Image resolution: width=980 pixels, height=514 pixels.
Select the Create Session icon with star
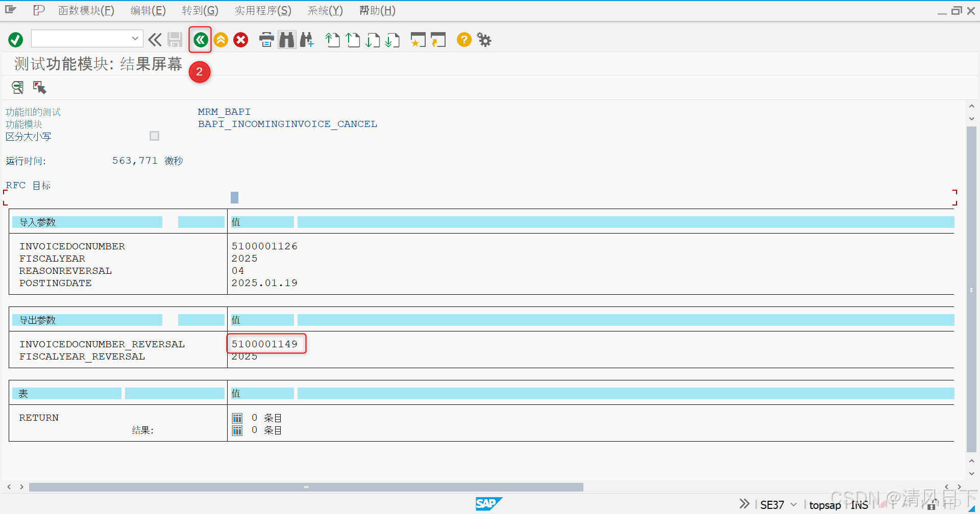418,39
